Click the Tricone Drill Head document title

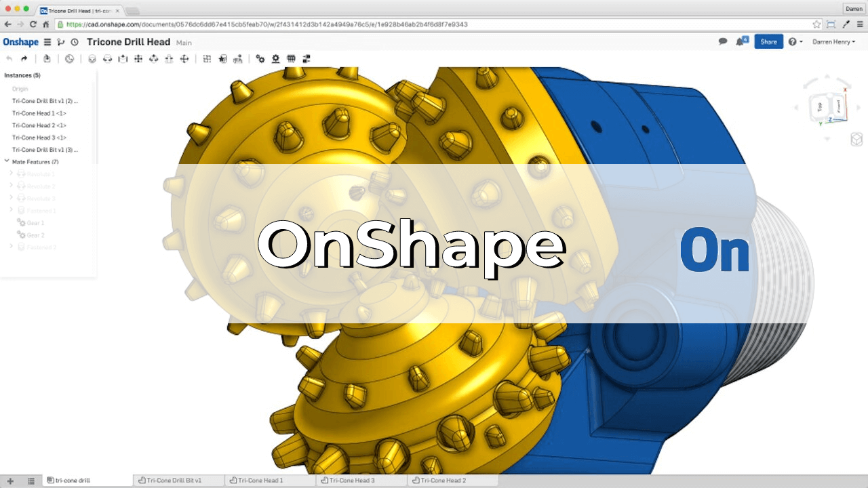click(x=128, y=42)
